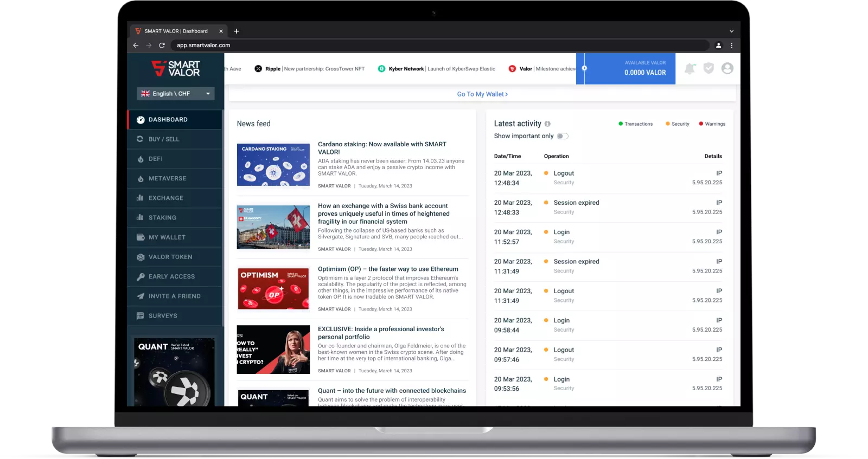Click the SMART VALOR logo
868x459 pixels.
tap(175, 68)
